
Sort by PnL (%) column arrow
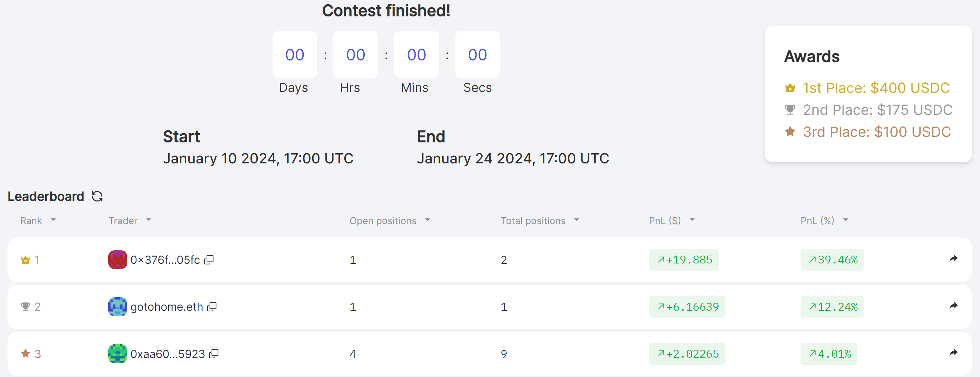click(846, 220)
